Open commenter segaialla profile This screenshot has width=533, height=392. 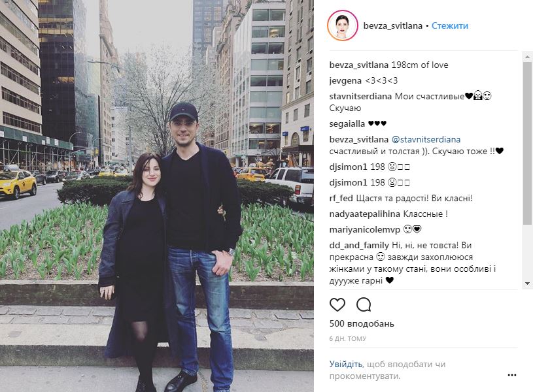(347, 123)
